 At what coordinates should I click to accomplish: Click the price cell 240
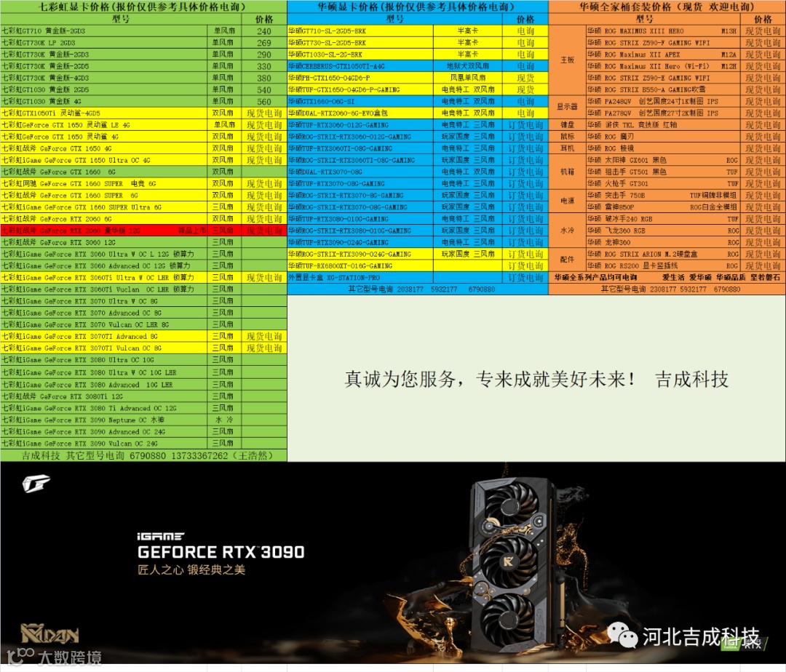point(264,31)
